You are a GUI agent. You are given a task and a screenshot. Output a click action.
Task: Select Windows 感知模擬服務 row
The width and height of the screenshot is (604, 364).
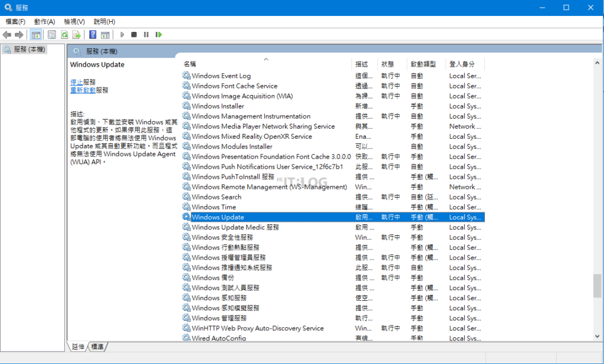point(333,308)
